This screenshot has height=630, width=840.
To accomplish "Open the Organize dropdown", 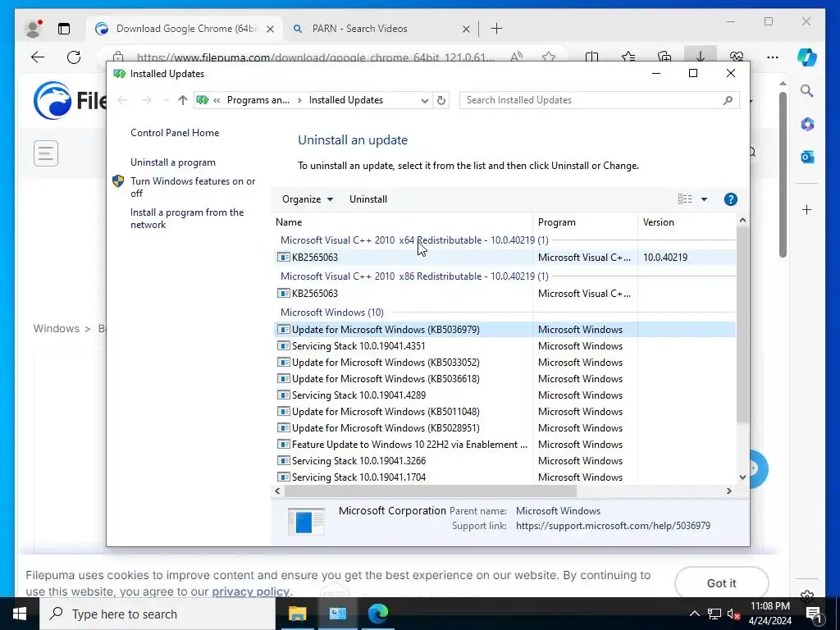I will pos(308,199).
